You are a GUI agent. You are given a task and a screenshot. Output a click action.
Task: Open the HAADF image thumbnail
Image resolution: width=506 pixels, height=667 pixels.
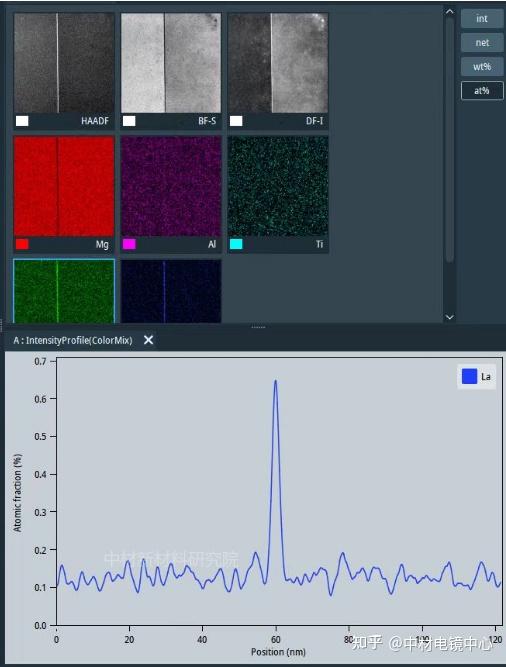click(x=64, y=63)
